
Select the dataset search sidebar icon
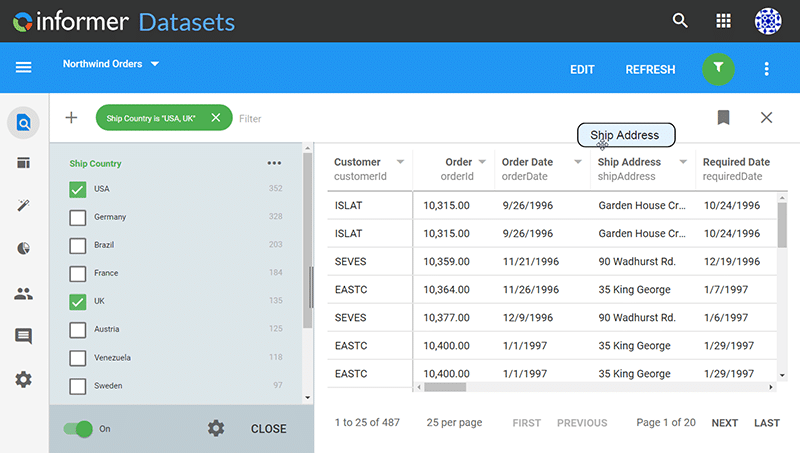[23, 123]
